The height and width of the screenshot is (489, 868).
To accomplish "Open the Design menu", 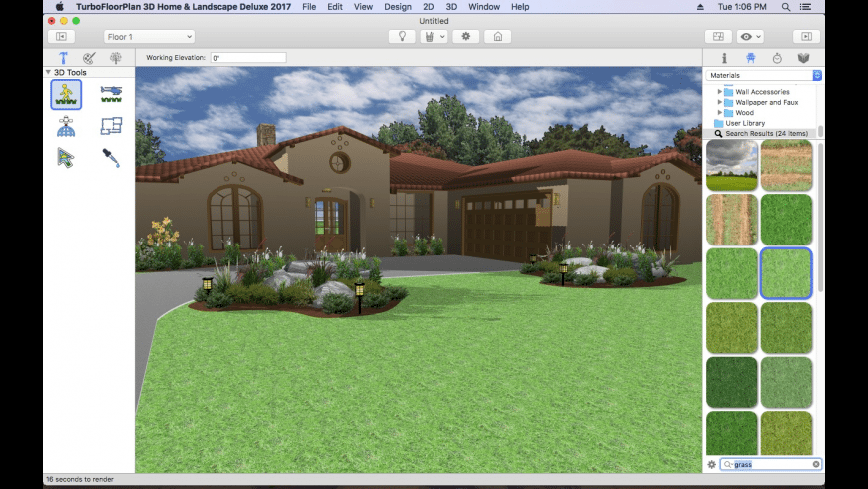I will tap(398, 7).
